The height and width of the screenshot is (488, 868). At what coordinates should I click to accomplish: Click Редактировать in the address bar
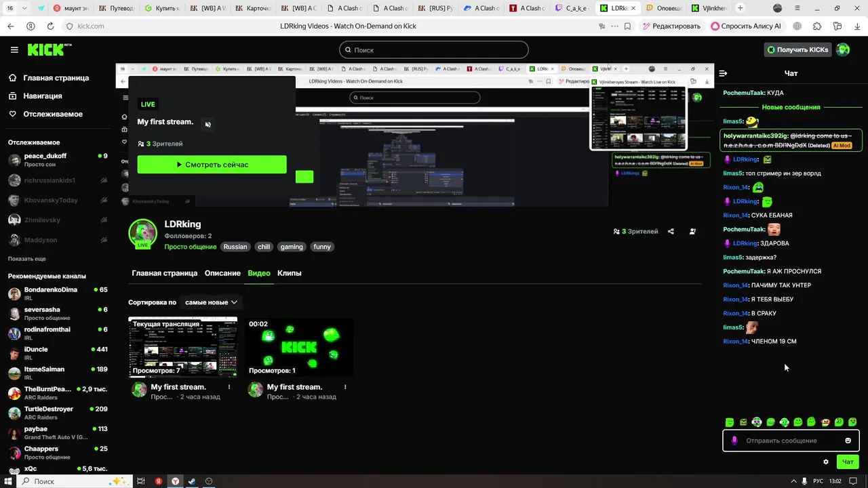pyautogui.click(x=671, y=26)
